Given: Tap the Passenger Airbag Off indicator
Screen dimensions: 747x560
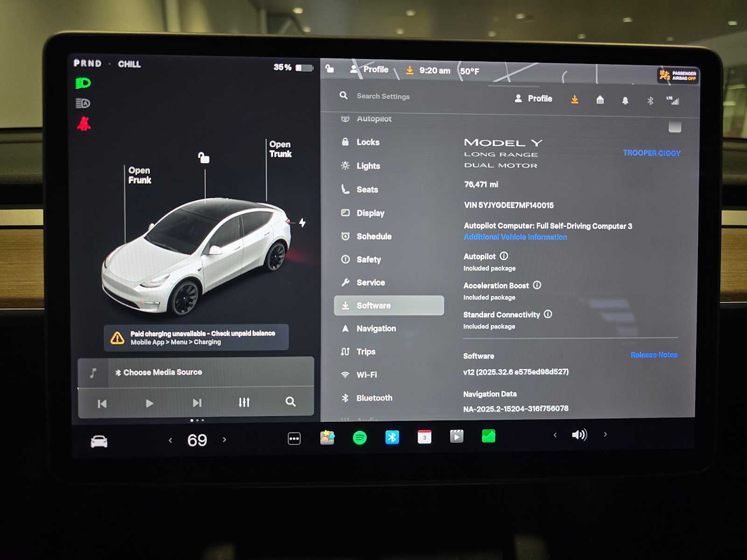Looking at the screenshot, I should [677, 75].
